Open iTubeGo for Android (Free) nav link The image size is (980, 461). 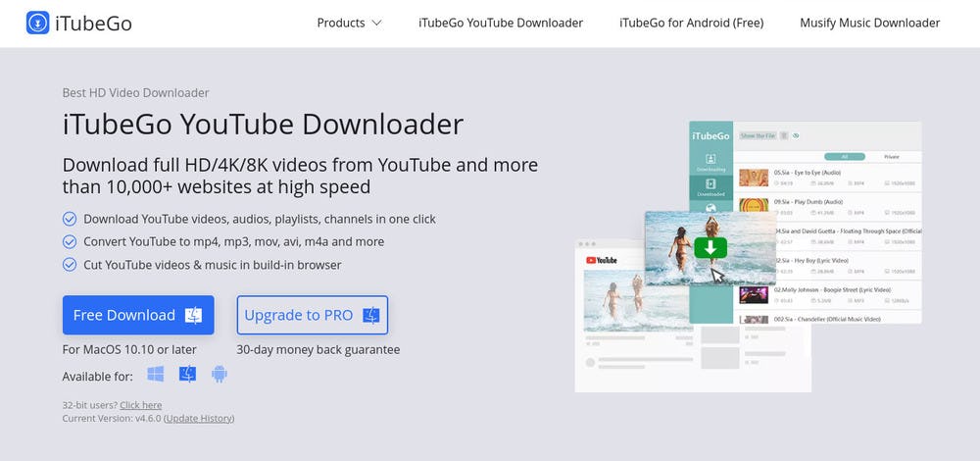coord(691,23)
